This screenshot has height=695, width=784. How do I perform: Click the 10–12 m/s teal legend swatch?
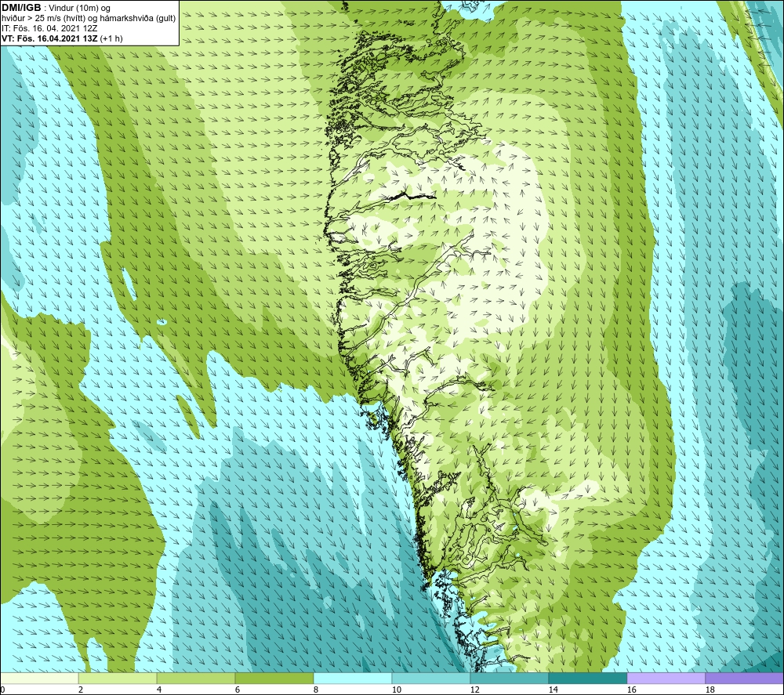click(x=431, y=678)
